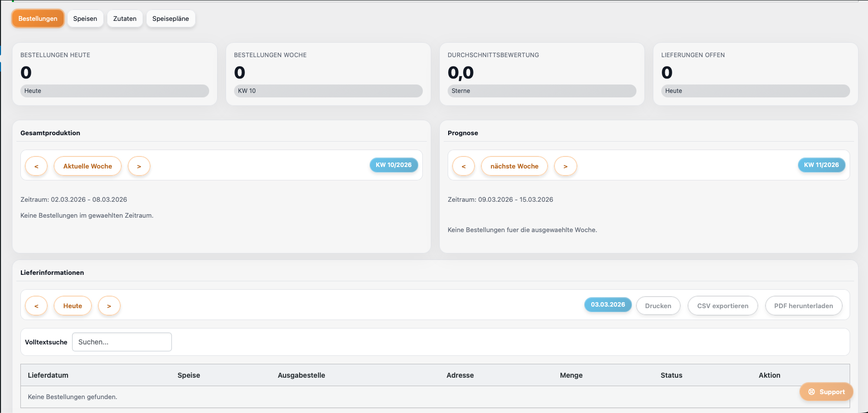Click the 03.03.2026 date badge

(x=608, y=305)
